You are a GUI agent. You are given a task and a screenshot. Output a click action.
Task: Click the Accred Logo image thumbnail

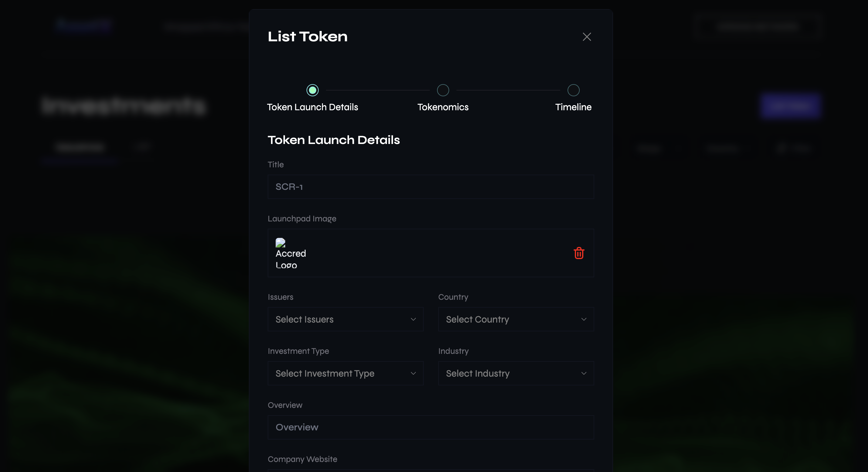click(280, 243)
